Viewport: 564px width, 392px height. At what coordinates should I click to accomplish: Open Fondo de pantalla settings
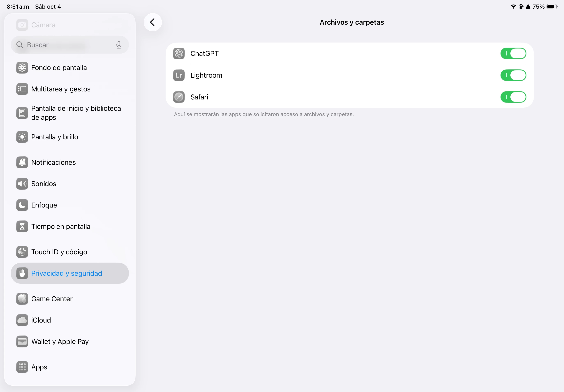coord(59,68)
